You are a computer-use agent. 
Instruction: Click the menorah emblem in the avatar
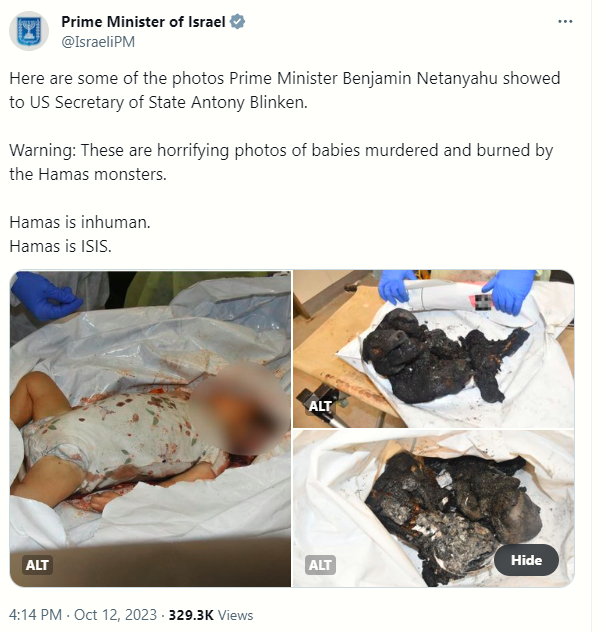point(29,31)
